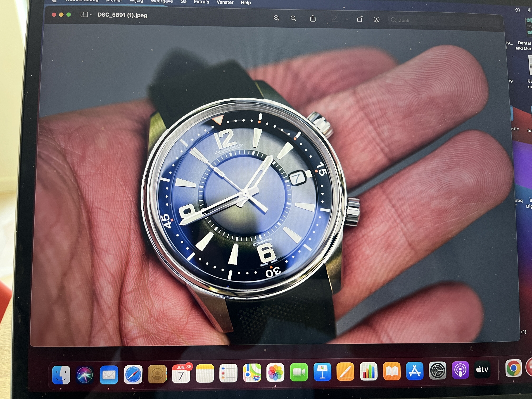This screenshot has height=399, width=532.
Task: Close the Preview window with red button
Action: 54,14
